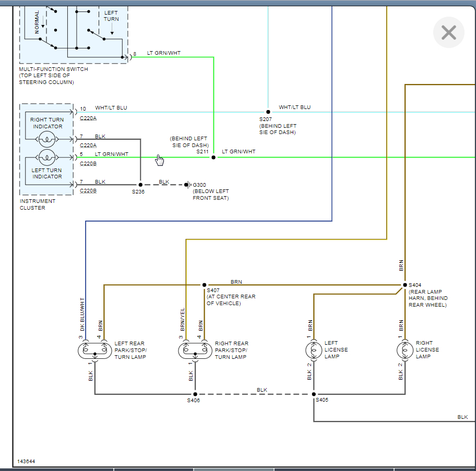The width and height of the screenshot is (476, 471).
Task: Click the Left Turn Indicator bulb symbol
Action: tap(47, 156)
